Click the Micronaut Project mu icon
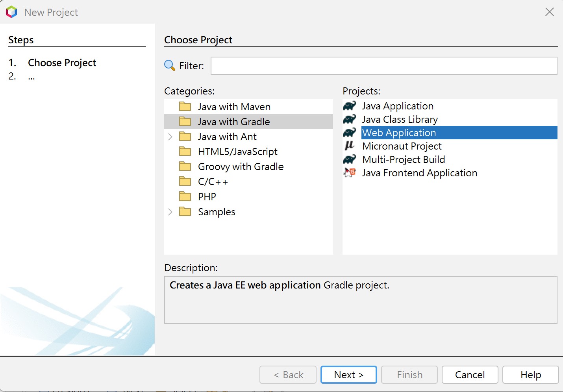 pyautogui.click(x=350, y=146)
